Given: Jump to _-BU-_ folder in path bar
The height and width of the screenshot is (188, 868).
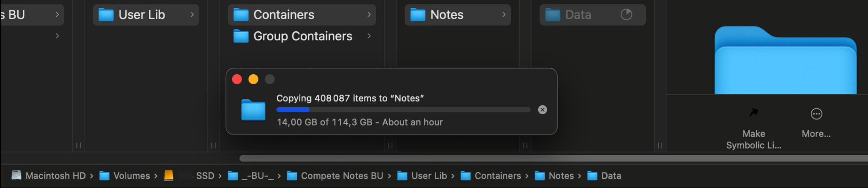Looking at the screenshot, I should click(257, 176).
